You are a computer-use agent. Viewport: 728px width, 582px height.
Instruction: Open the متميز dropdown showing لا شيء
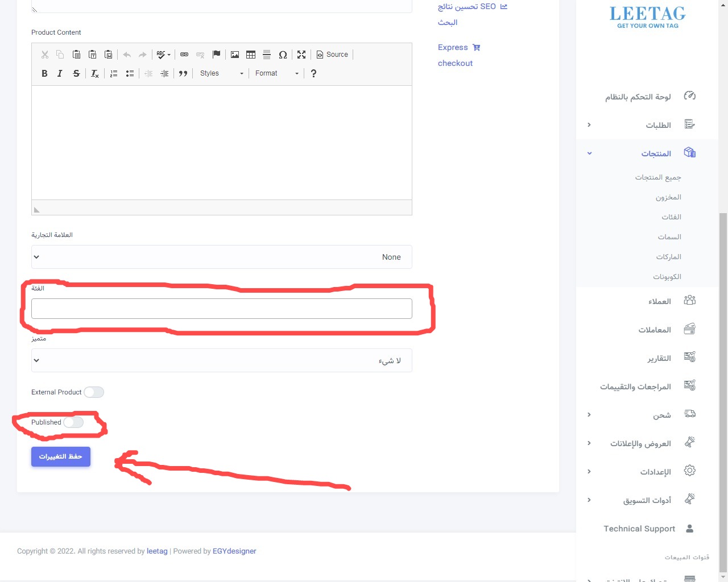[221, 360]
